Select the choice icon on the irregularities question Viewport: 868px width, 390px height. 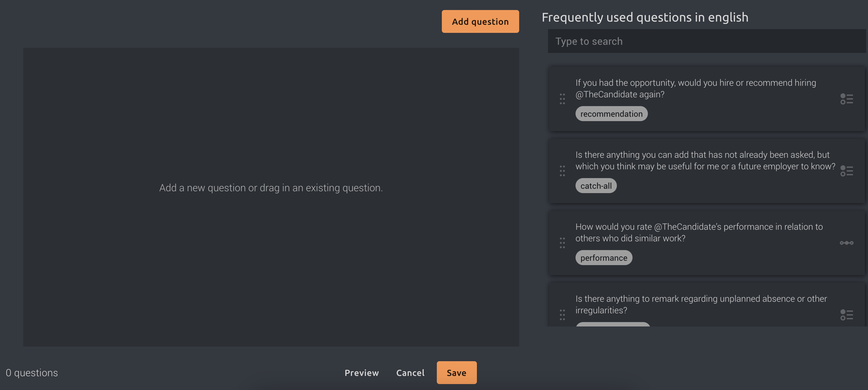tap(847, 315)
